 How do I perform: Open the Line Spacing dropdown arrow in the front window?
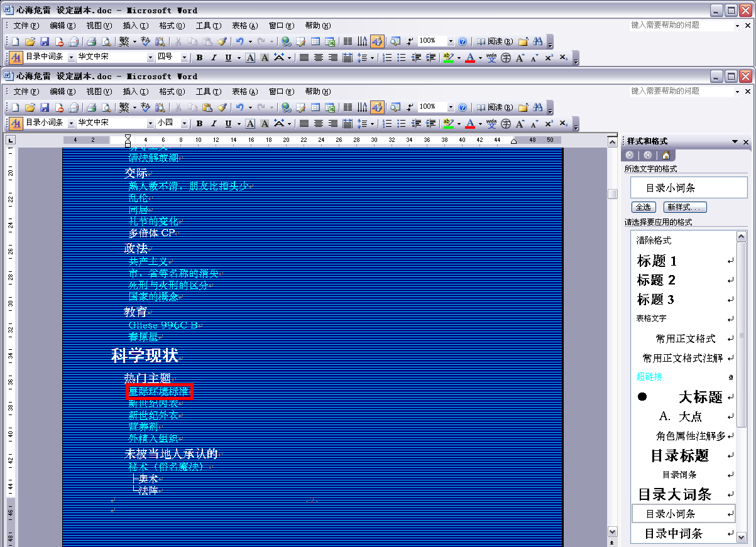pos(372,124)
